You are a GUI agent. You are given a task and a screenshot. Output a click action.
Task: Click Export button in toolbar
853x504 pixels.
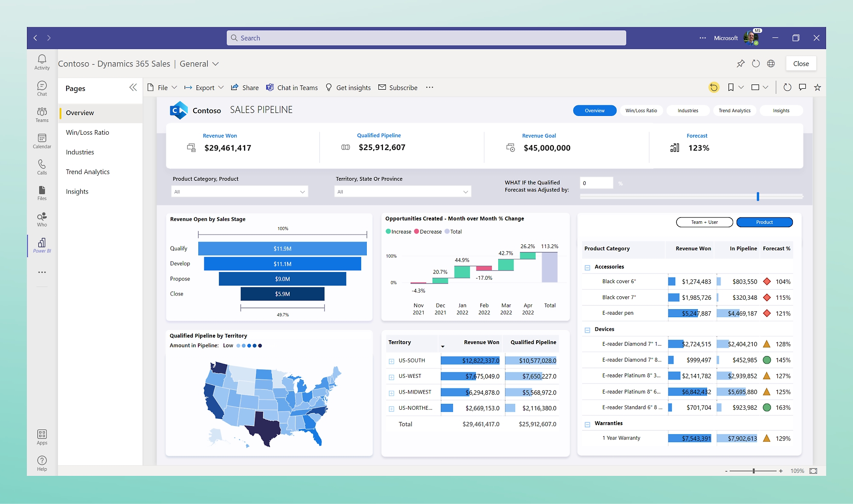point(204,87)
